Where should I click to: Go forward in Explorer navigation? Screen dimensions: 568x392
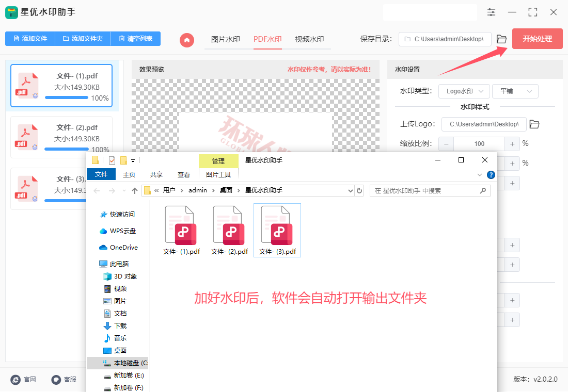[x=112, y=191]
